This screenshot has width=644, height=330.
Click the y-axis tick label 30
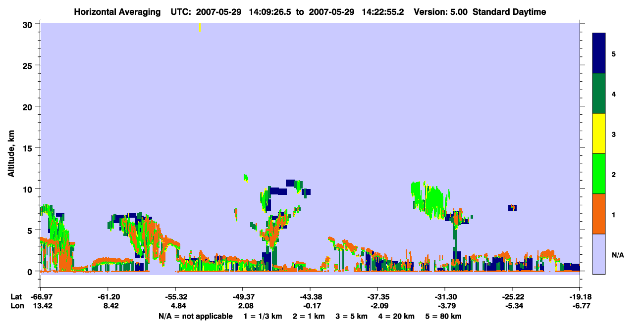point(29,24)
